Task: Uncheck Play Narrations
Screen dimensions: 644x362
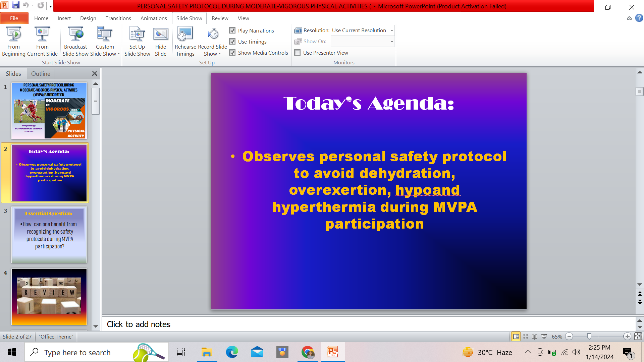Action: [x=232, y=31]
